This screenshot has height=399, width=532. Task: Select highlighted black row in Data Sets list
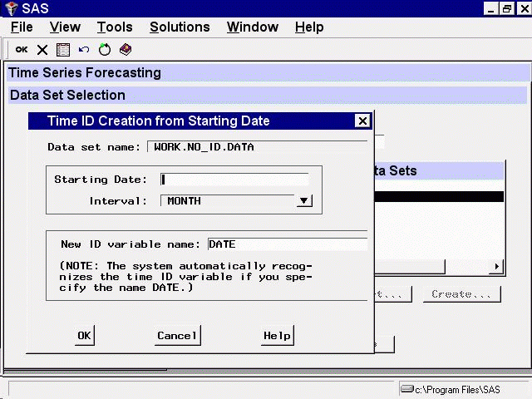(x=439, y=196)
